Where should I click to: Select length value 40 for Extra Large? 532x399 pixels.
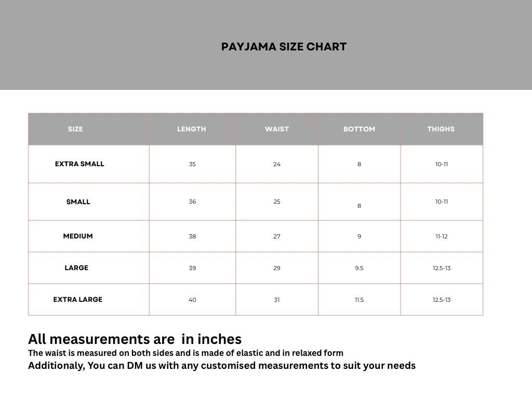point(192,300)
